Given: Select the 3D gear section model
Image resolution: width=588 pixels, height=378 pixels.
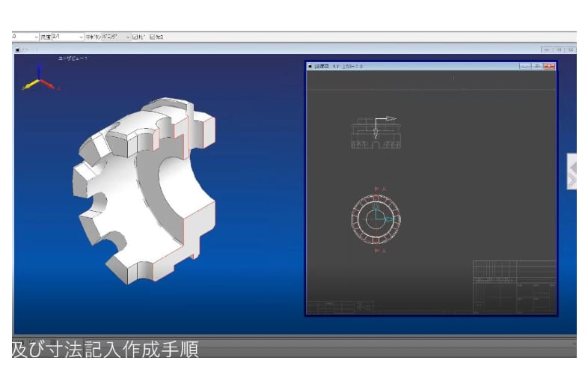Looking at the screenshot, I should coord(144,191).
